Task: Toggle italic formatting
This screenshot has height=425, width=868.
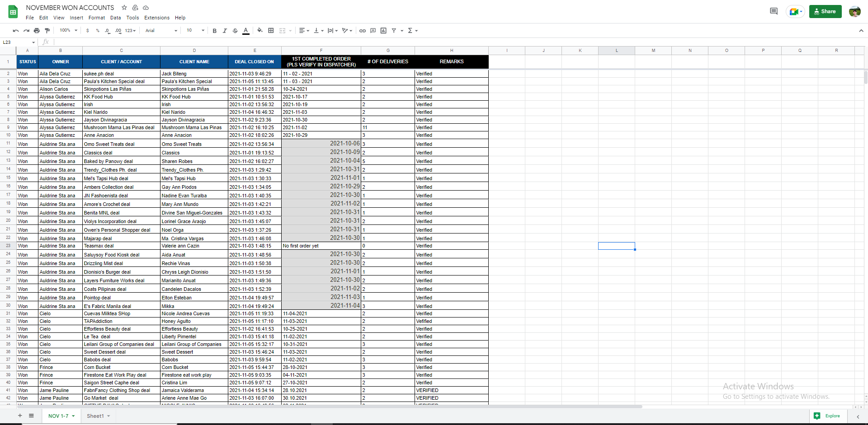Action: click(x=225, y=31)
